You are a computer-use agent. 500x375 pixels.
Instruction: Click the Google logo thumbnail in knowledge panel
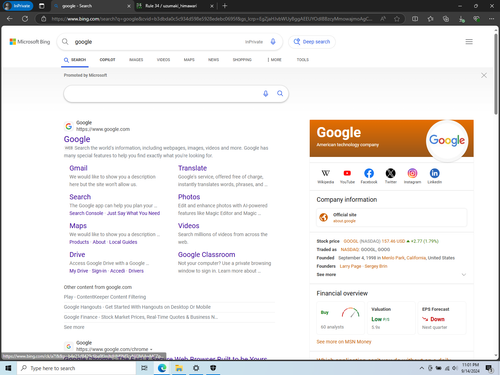pos(447,140)
